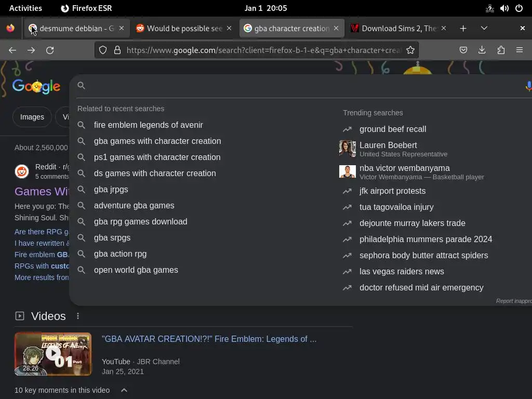The width and height of the screenshot is (532, 399).
Task: Close the desmume debbian tab
Action: tap(122, 29)
